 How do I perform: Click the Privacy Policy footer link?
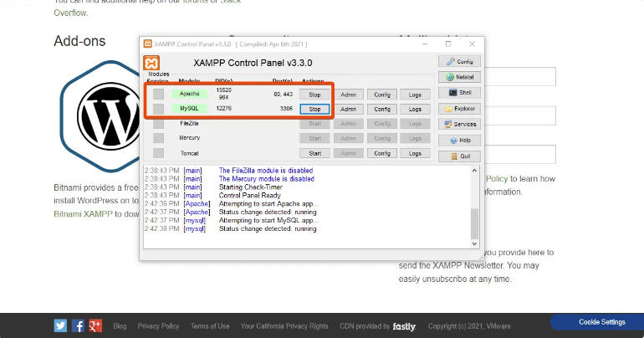click(158, 325)
